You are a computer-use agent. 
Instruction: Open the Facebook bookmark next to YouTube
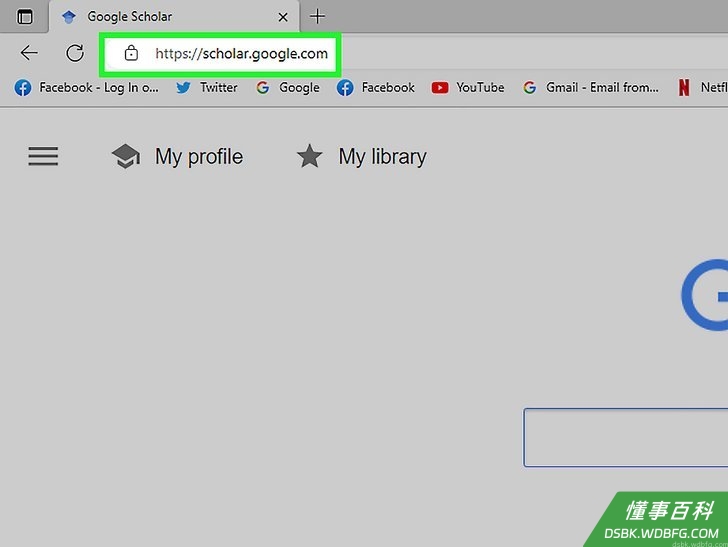pos(375,87)
